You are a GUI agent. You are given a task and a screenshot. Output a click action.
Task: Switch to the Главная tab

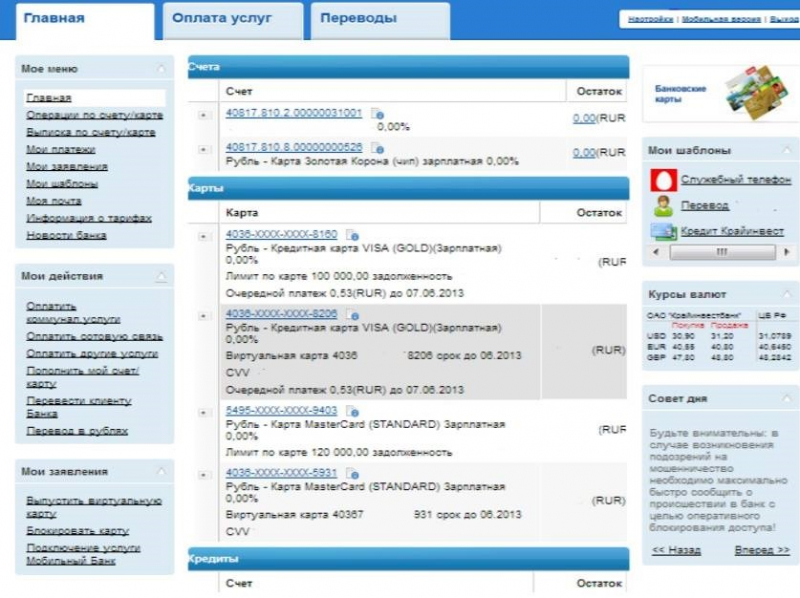click(85, 21)
